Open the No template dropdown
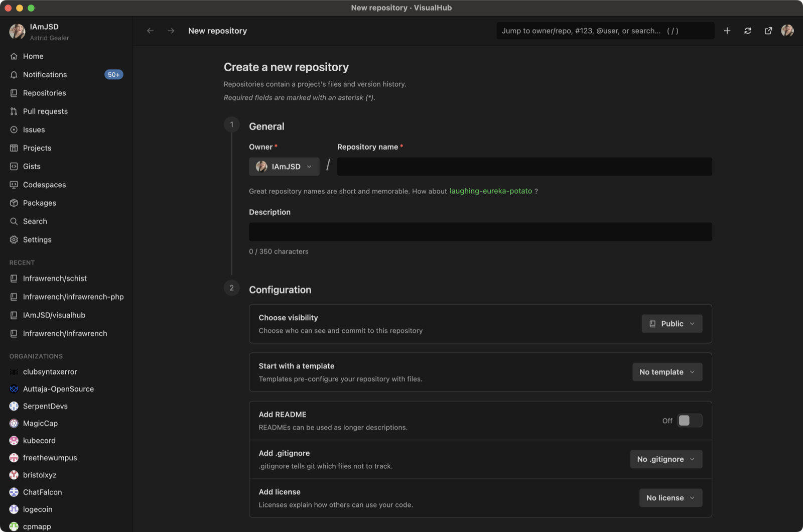803x532 pixels. click(667, 372)
